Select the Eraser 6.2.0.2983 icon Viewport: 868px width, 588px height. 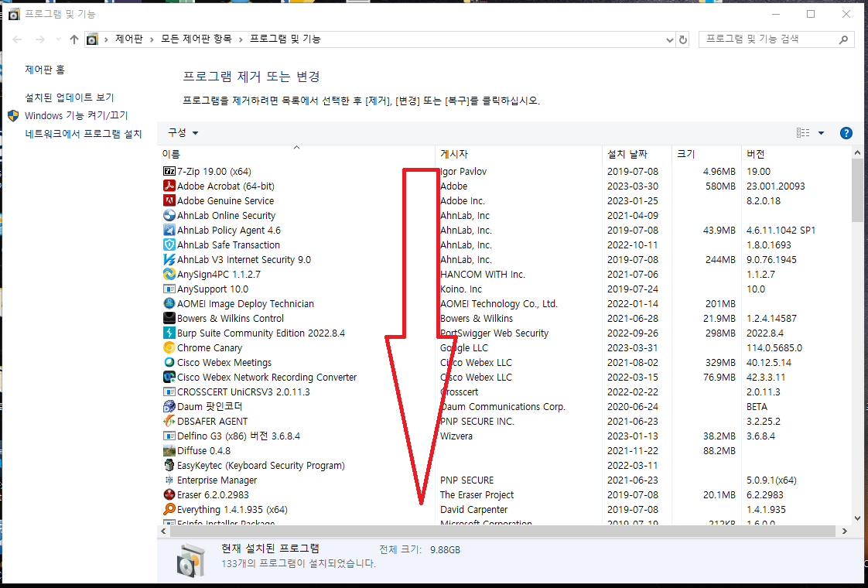(x=169, y=494)
